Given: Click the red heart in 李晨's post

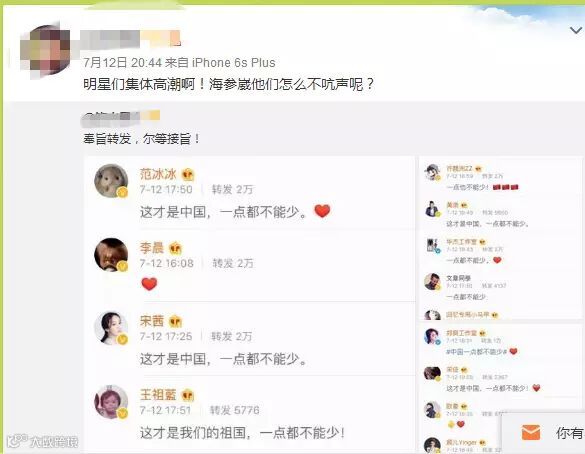Looking at the screenshot, I should [x=149, y=284].
